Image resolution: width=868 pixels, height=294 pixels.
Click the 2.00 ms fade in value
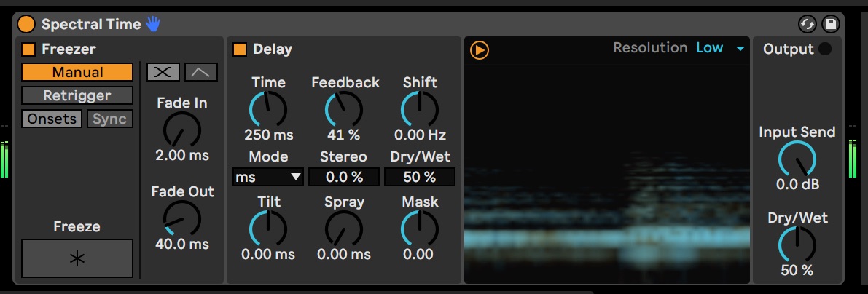(x=182, y=156)
